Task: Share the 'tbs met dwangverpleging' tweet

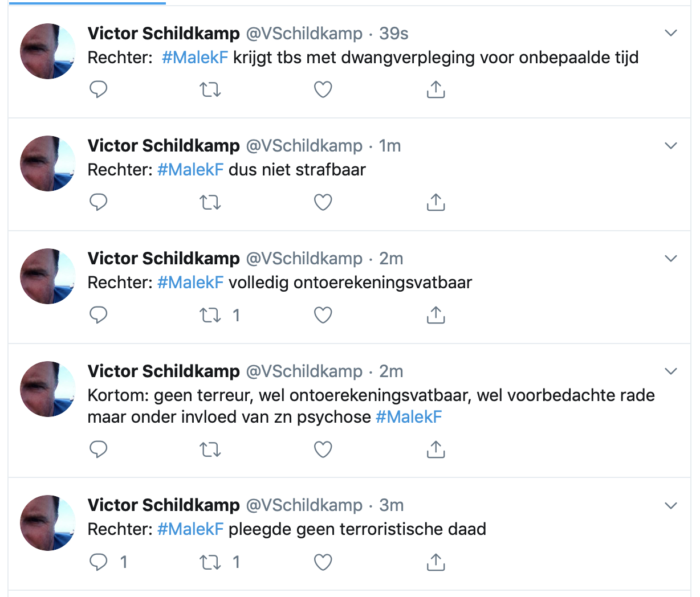Action: click(x=436, y=89)
